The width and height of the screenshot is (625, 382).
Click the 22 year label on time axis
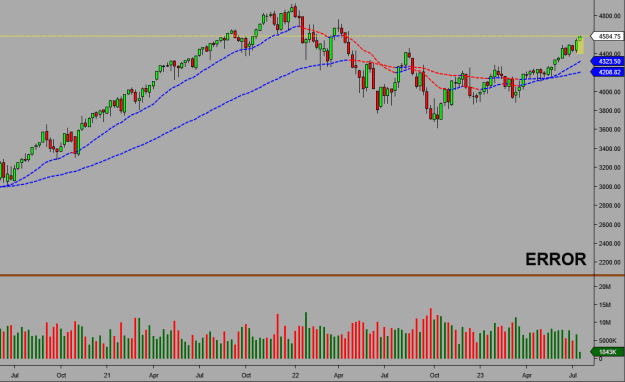[295, 375]
